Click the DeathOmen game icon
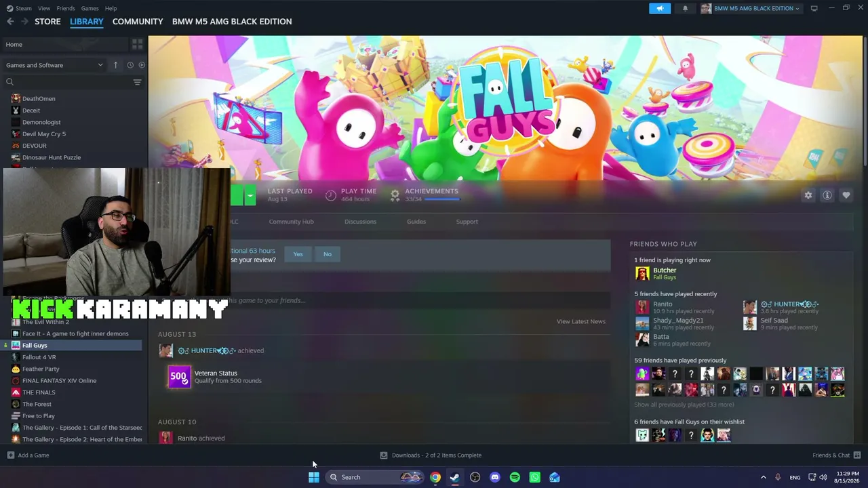This screenshot has width=868, height=488. click(16, 98)
